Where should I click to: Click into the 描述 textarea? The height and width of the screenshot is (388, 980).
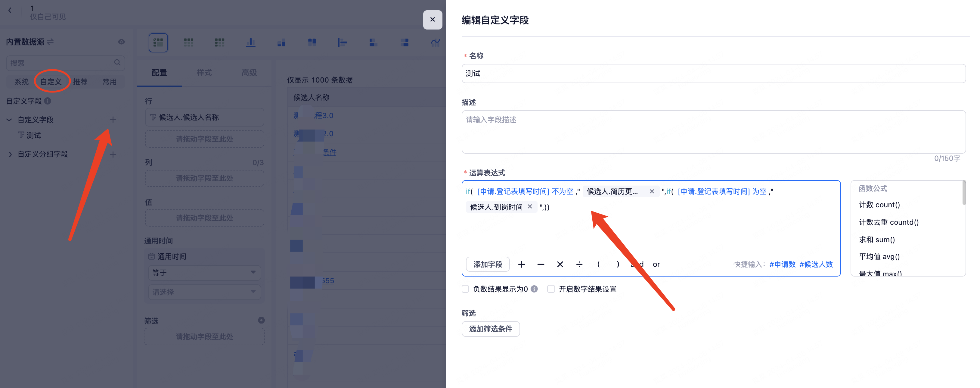click(713, 132)
